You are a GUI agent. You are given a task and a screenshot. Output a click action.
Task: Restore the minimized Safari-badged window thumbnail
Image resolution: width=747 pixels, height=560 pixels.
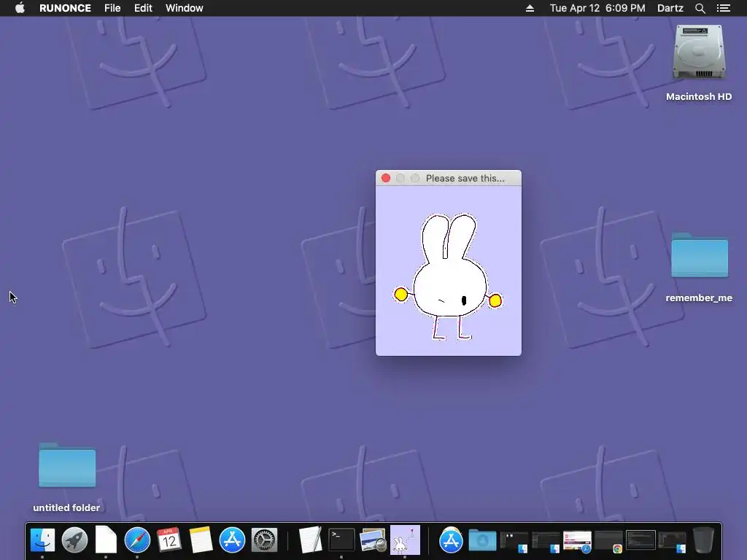click(x=577, y=542)
